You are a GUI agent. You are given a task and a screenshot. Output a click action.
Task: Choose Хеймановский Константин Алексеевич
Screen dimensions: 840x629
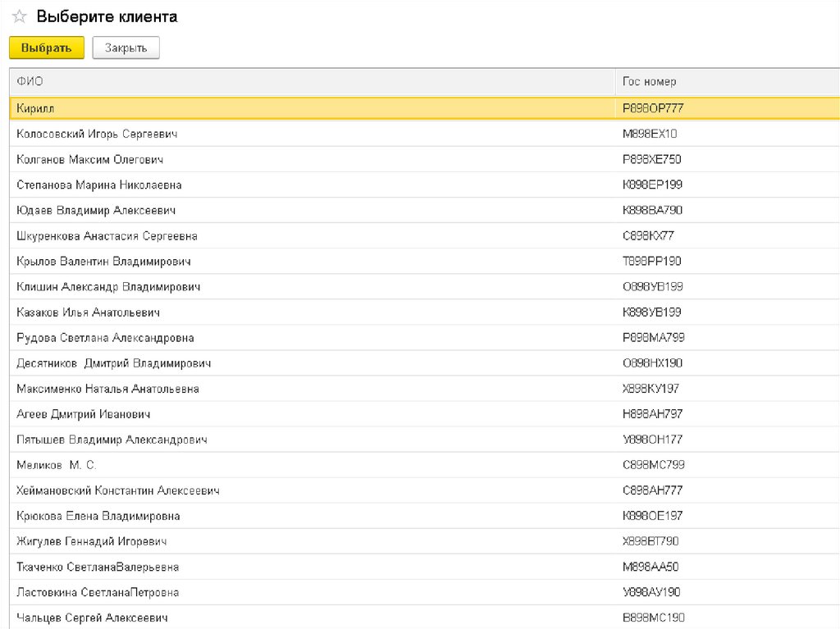pyautogui.click(x=118, y=490)
